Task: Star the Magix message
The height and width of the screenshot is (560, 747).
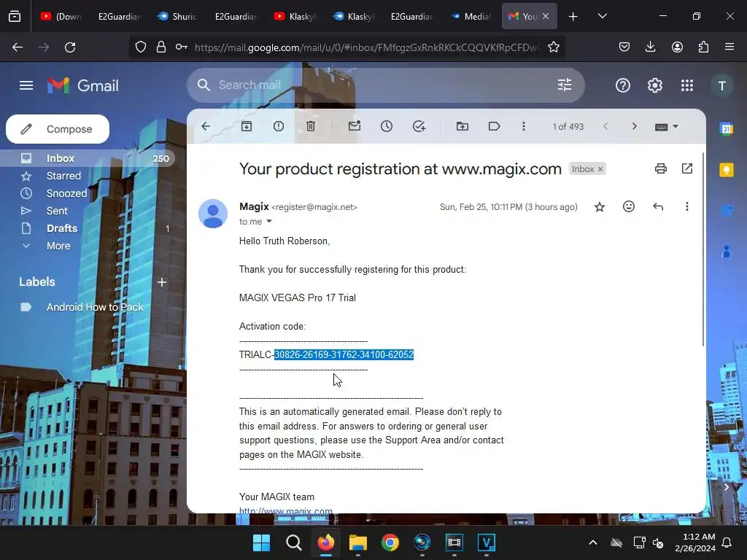Action: (600, 206)
